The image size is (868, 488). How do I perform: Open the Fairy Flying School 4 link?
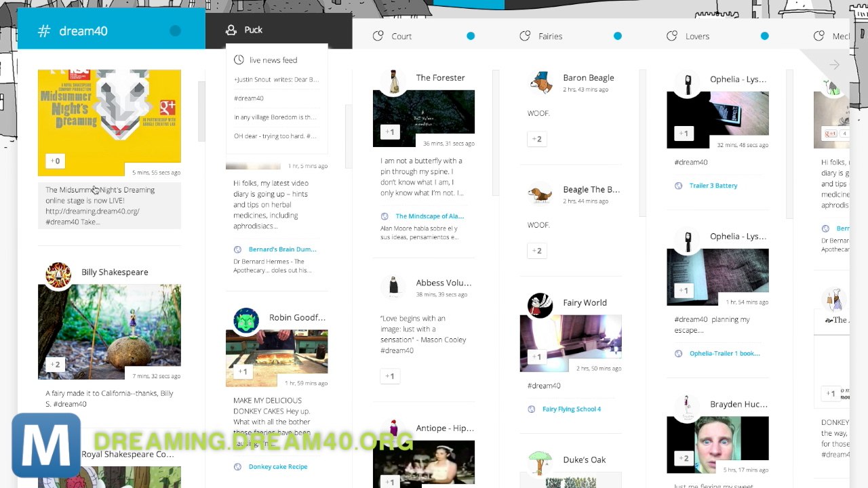572,409
